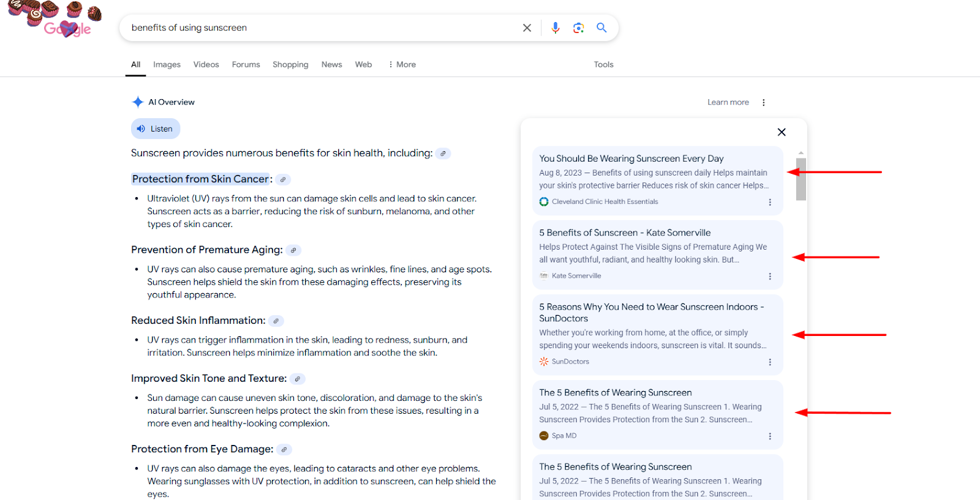Switch to the Web tab
980x500 pixels.
click(363, 64)
